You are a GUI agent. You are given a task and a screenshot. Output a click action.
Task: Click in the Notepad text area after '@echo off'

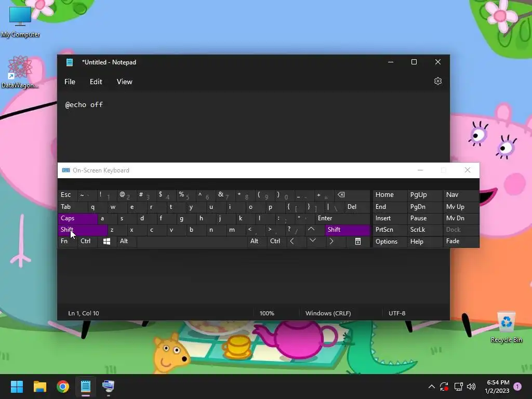(104, 105)
